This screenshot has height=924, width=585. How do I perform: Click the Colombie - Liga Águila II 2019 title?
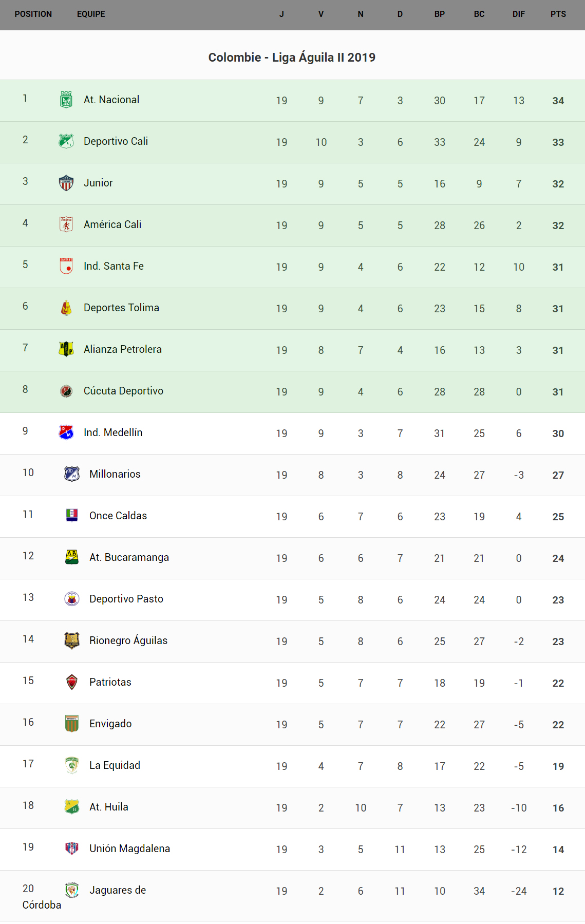pyautogui.click(x=292, y=58)
